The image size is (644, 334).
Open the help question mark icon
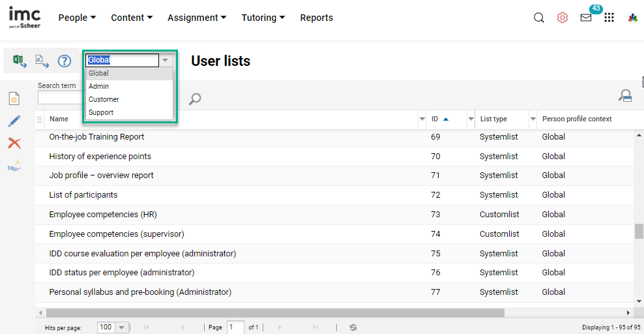(64, 61)
